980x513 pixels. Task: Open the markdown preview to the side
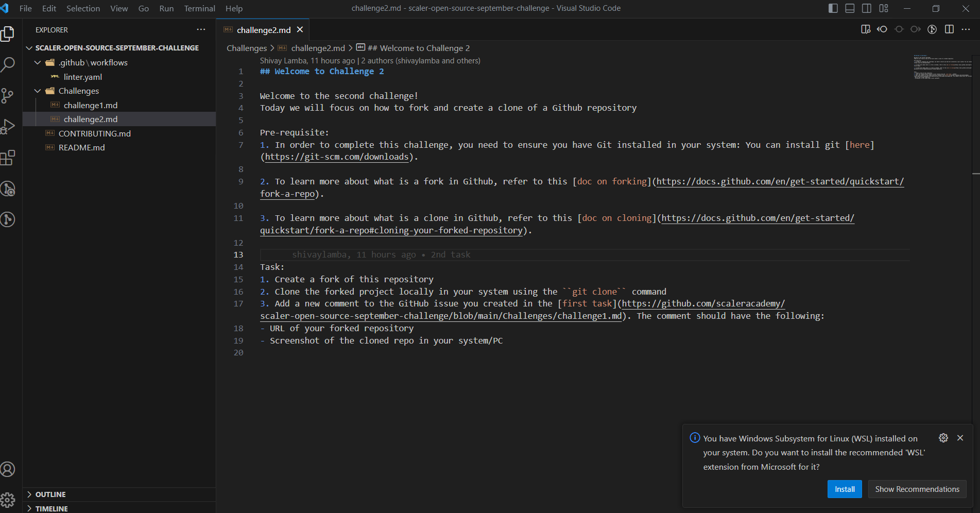tap(866, 29)
